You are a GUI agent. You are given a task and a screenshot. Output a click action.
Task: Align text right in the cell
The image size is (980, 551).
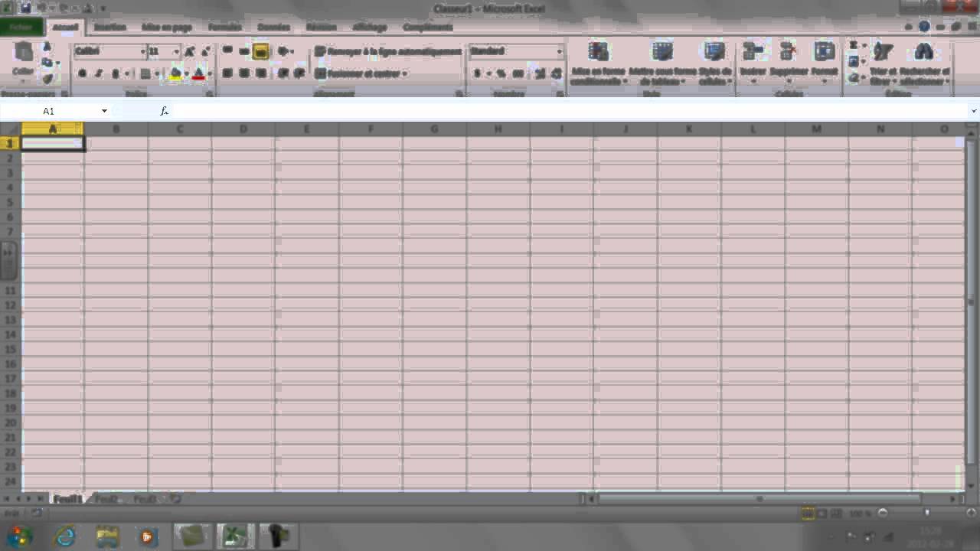[x=261, y=73]
